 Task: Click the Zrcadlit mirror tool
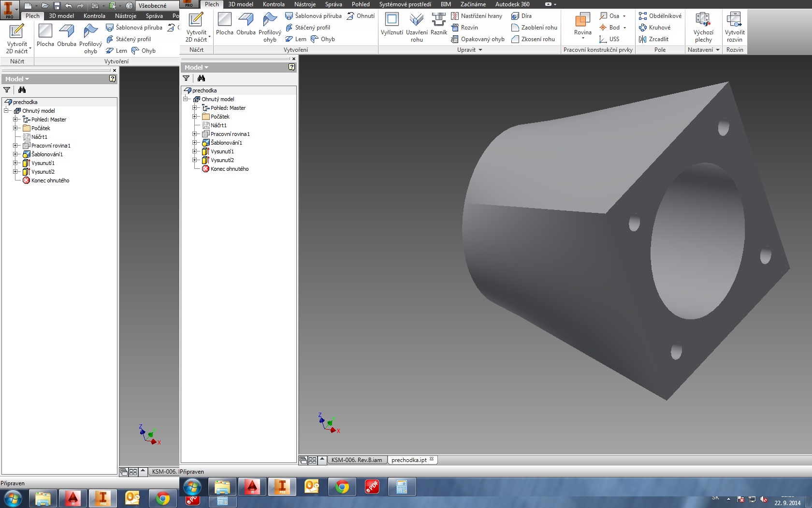[x=653, y=39]
